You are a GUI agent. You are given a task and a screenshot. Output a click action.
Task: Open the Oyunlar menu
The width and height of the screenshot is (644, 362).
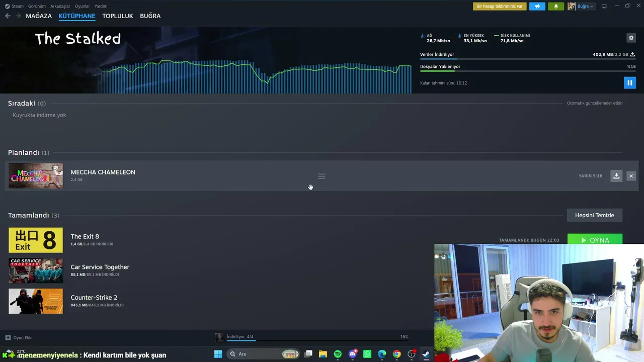tap(82, 6)
